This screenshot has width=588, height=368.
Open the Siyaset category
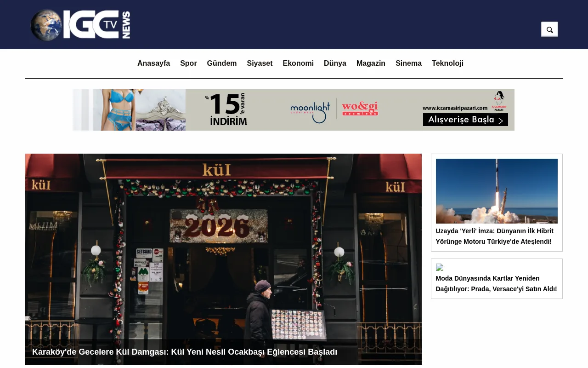coord(260,63)
